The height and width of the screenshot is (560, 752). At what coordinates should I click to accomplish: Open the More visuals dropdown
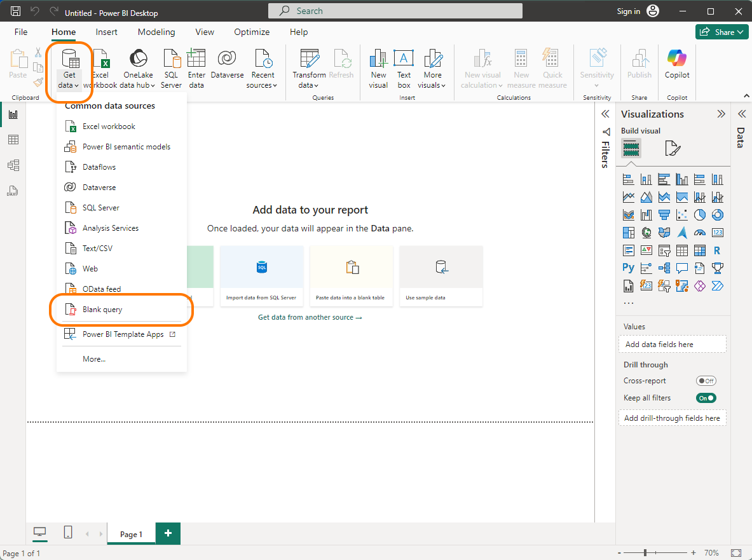click(x=432, y=68)
